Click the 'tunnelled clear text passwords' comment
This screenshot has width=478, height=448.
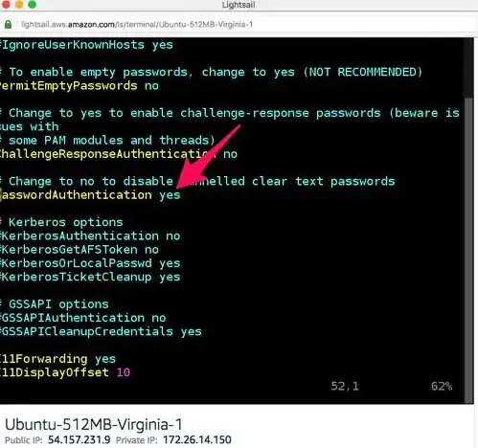197,181
